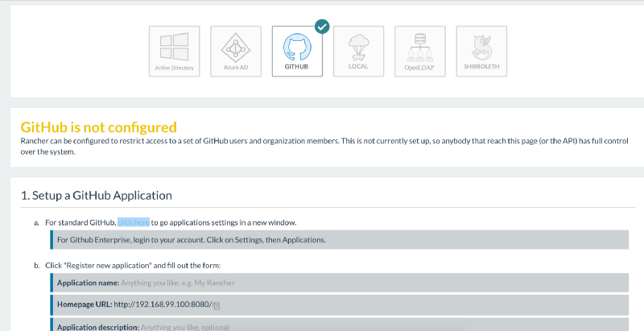644x331 pixels.
Task: Click '1. Setup a GitHub Application' heading
Action: (96, 195)
